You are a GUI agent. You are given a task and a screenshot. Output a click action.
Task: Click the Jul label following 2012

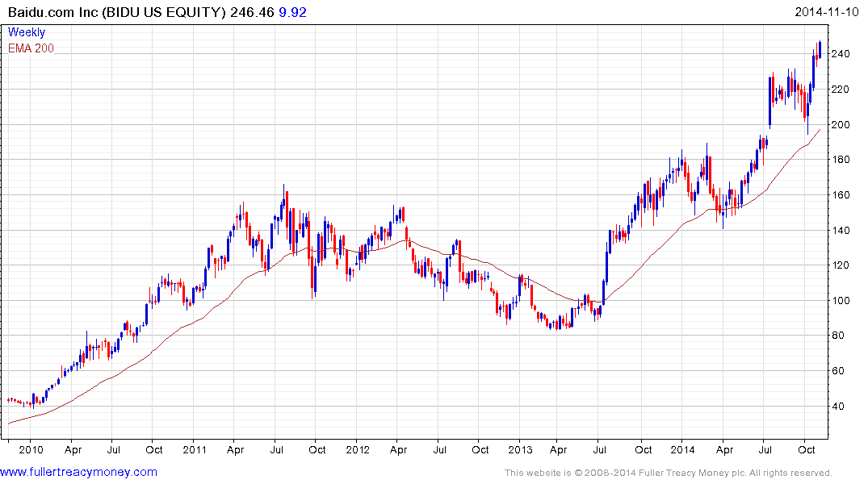point(439,449)
